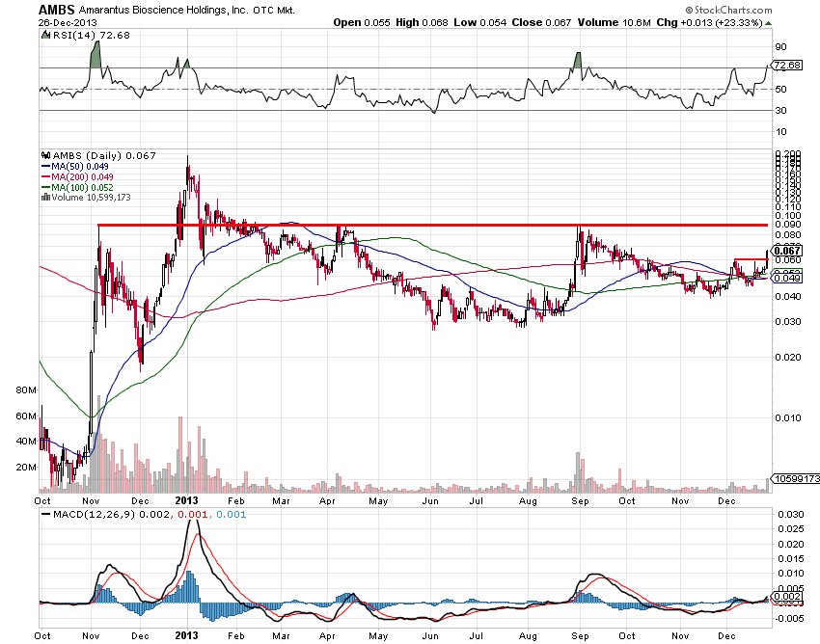Click 'Jun' on the axis below the volume bars

coord(430,501)
